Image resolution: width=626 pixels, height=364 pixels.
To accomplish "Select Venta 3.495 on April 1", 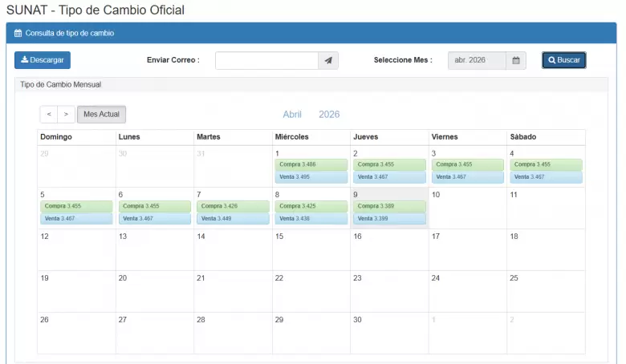I will [311, 177].
